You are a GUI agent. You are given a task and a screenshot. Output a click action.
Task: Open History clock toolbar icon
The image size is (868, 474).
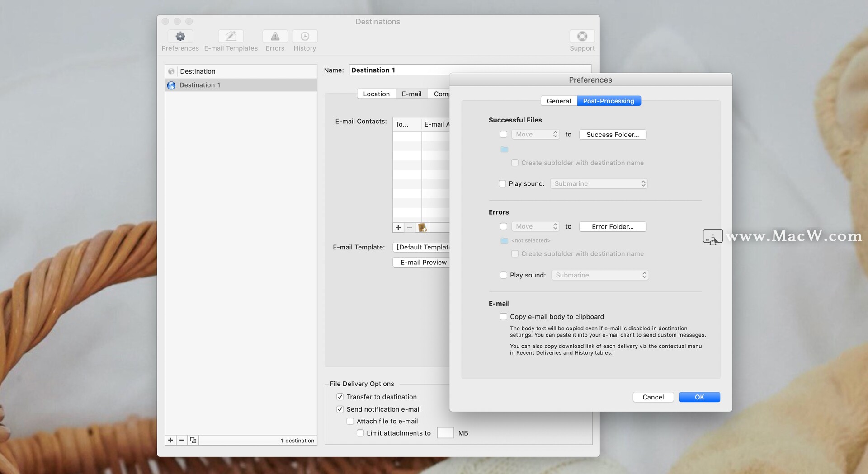[x=305, y=36]
